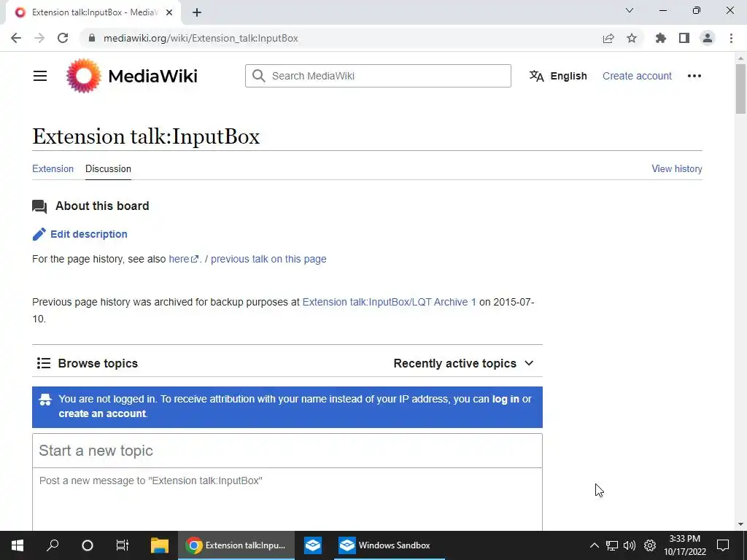
Task: Click the lock icon in the address bar
Action: click(x=93, y=38)
